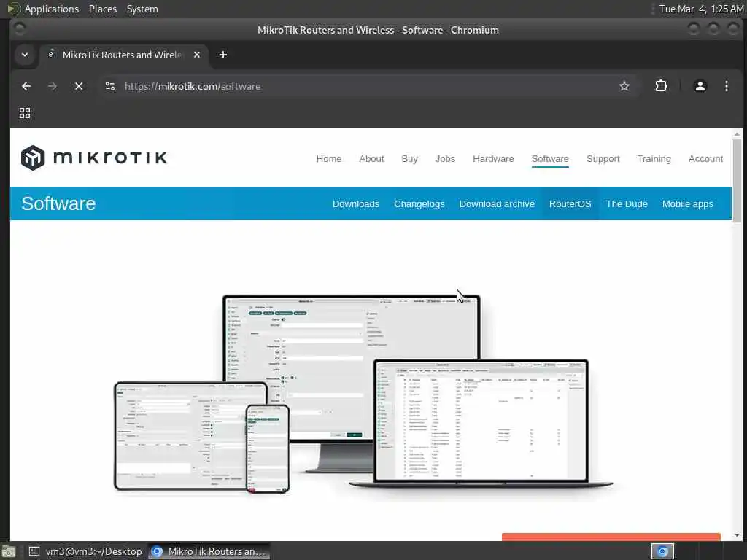Open the Jobs page

445,158
